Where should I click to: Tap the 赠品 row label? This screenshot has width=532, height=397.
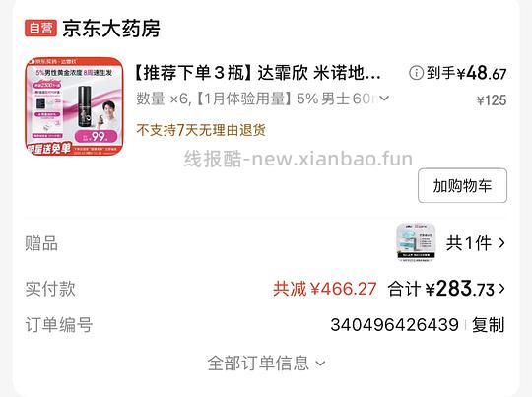click(x=41, y=243)
